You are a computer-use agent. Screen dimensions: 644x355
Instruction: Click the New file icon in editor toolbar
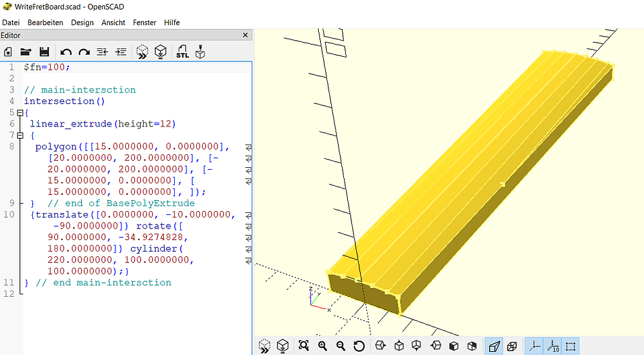click(8, 52)
